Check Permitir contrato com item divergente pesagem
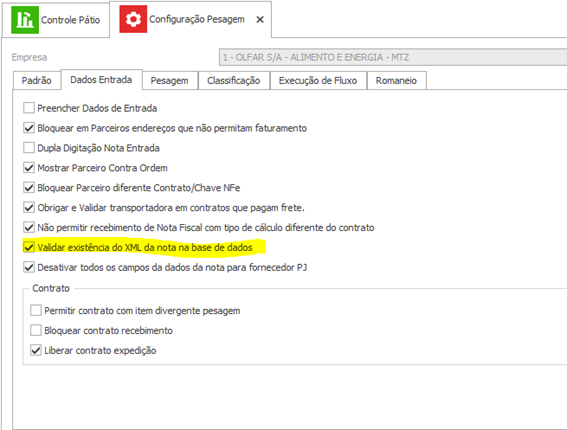This screenshot has height=430, width=567. point(36,310)
